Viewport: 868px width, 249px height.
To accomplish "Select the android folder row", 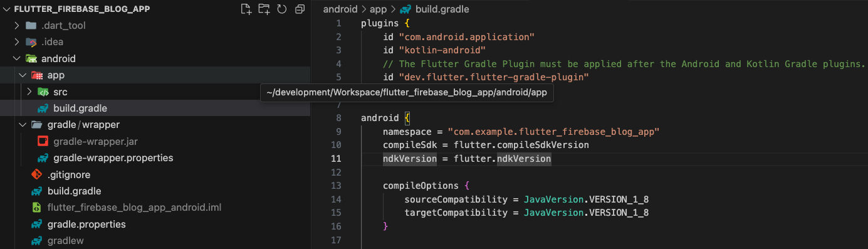I will click(155, 59).
